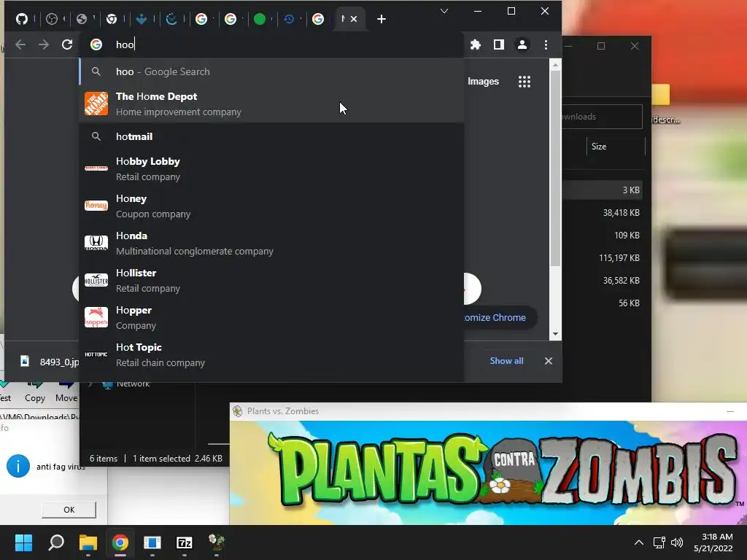Open Chrome profile avatar

coord(522,44)
